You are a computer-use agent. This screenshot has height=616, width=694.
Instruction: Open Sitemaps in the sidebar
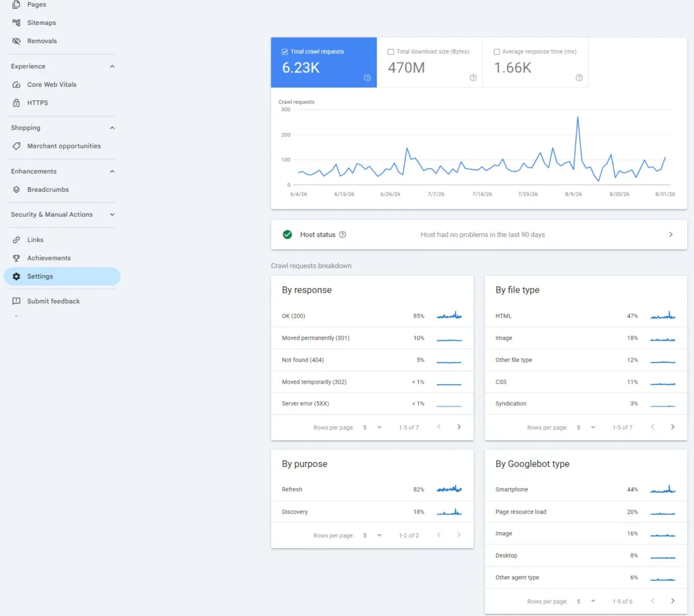coord(62,22)
